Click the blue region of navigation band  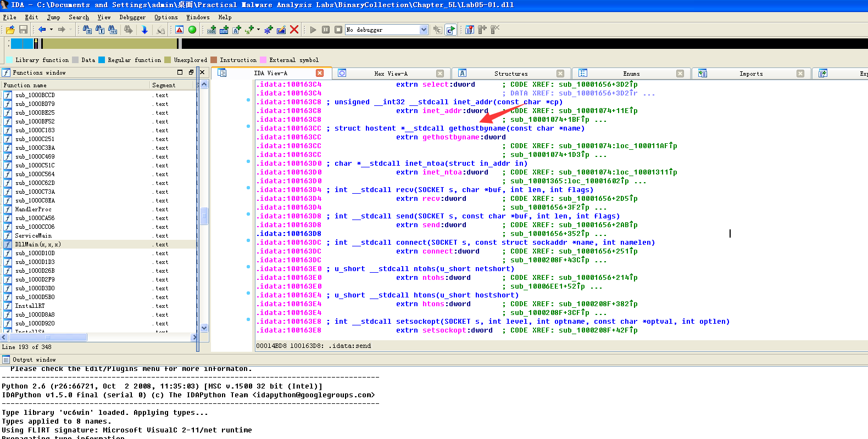click(22, 43)
